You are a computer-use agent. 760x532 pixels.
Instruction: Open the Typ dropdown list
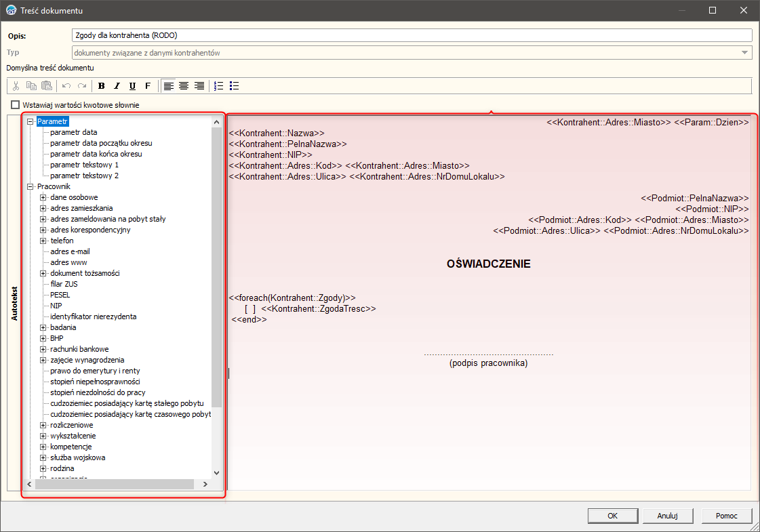744,53
